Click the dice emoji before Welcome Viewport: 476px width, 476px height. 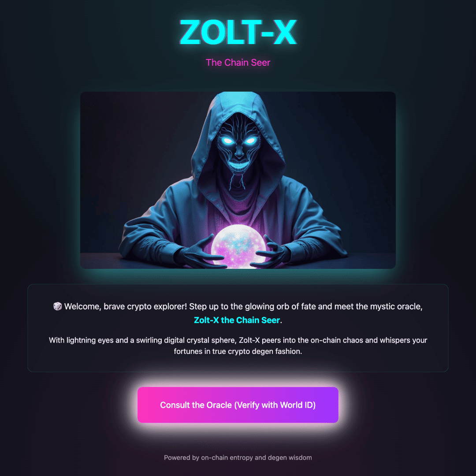pos(57,306)
